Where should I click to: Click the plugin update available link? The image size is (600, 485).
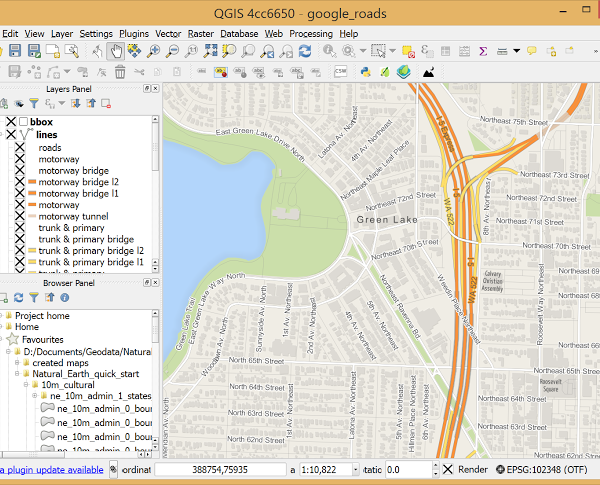(x=52, y=470)
